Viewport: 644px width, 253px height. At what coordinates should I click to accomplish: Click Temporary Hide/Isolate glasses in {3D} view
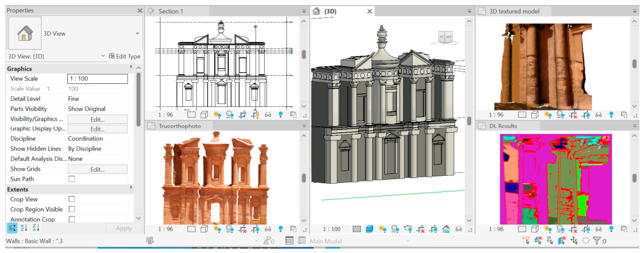tap(459, 229)
